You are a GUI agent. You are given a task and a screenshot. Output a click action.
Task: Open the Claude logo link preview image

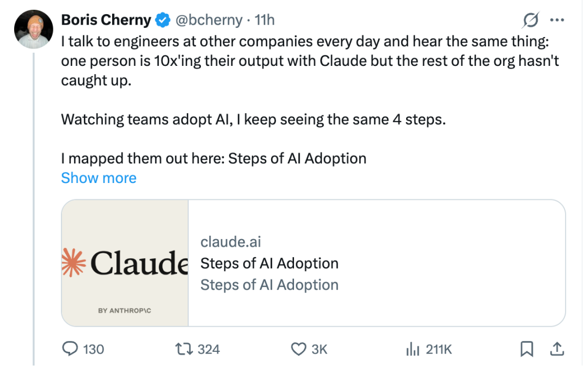click(125, 263)
